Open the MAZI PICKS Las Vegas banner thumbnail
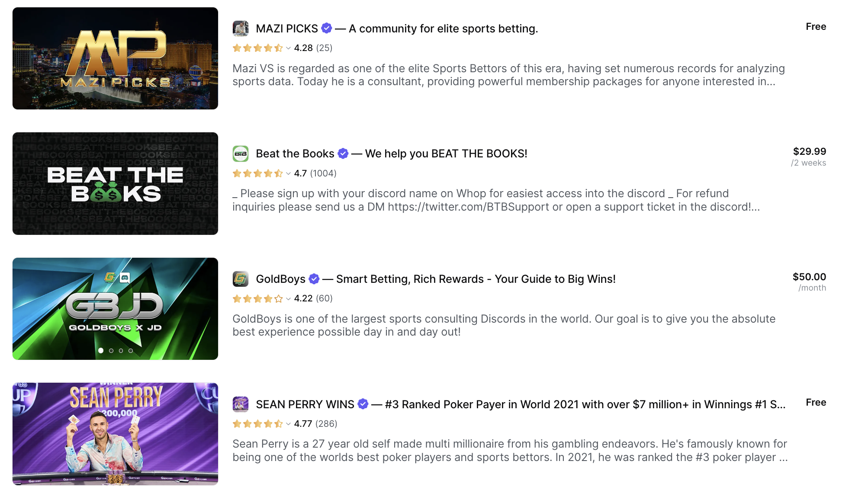The height and width of the screenshot is (493, 868). (115, 58)
